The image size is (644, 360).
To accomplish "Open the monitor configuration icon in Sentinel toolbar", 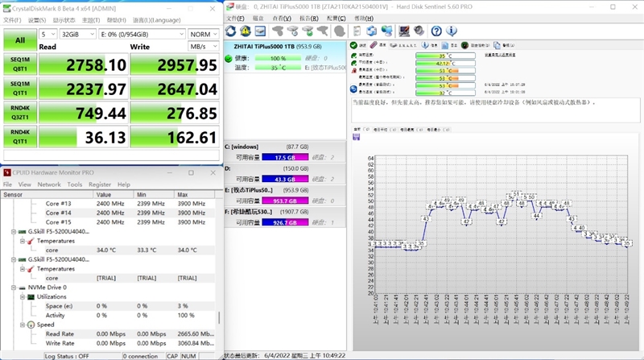I will (404, 31).
